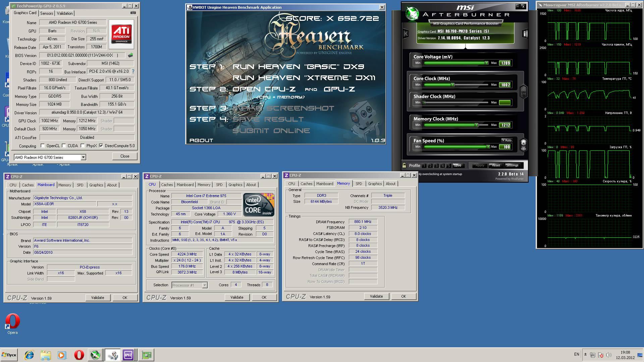Switch to Heaven benchmark taskbar button
Image resolution: width=644 pixels, height=362 pixels.
tap(112, 355)
